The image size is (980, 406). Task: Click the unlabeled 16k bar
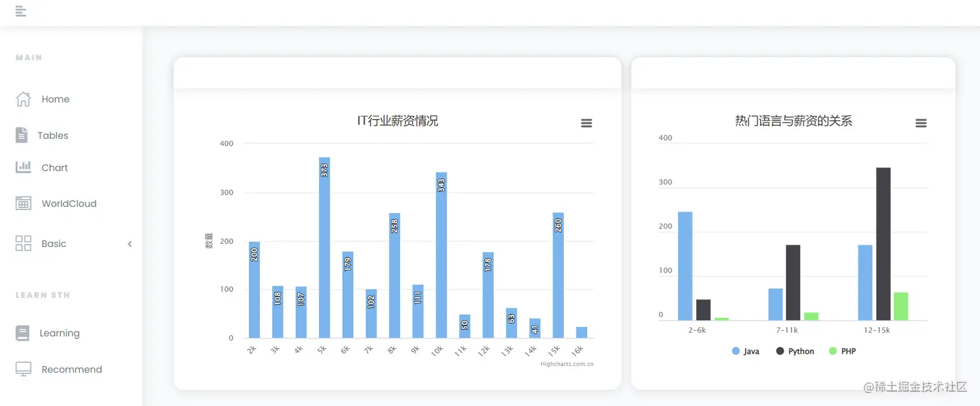tap(581, 332)
